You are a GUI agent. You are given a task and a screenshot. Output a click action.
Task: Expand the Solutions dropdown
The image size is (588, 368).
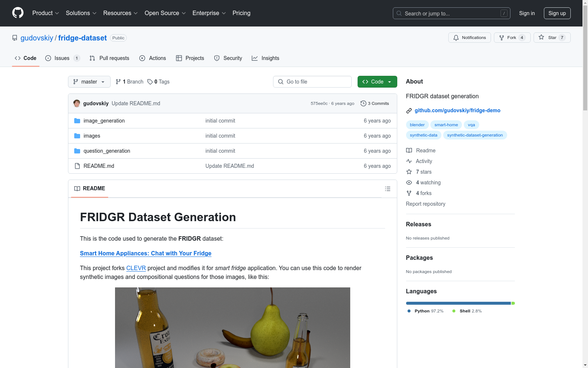[81, 13]
